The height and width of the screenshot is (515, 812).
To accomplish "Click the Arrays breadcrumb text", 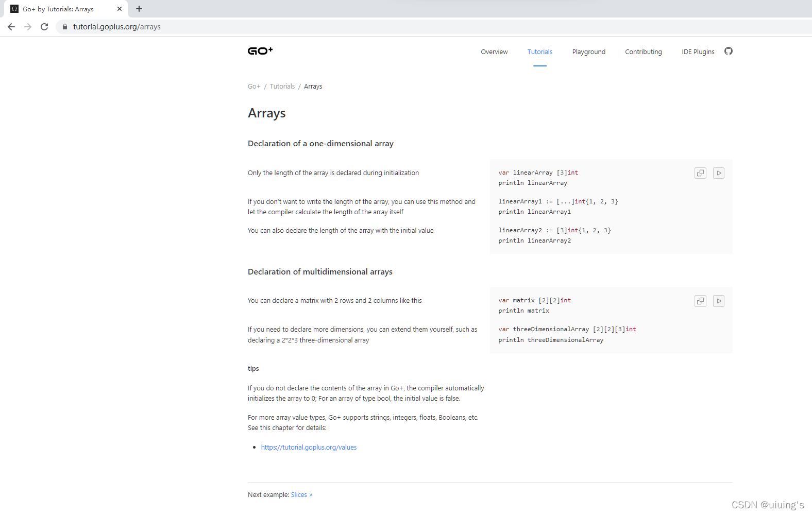I will coord(313,87).
